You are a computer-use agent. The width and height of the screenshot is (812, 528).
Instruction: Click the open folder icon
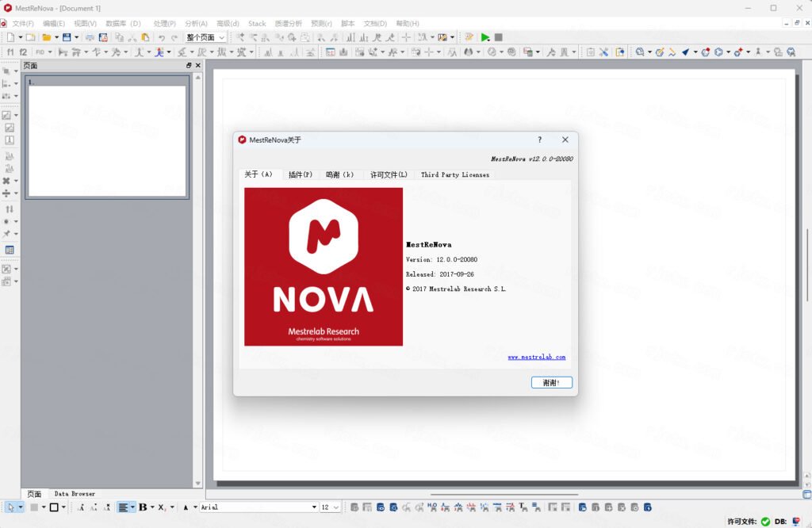47,37
